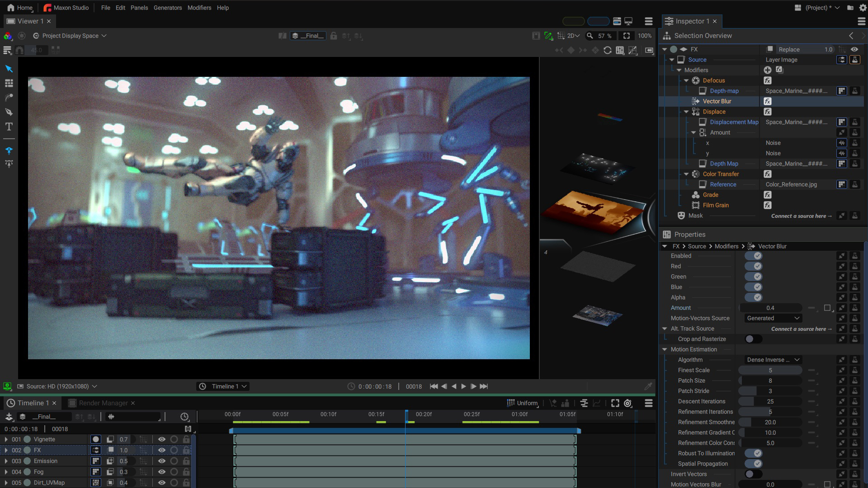Image resolution: width=868 pixels, height=488 pixels.
Task: Switch to the Render Manager tab
Action: coord(103,403)
